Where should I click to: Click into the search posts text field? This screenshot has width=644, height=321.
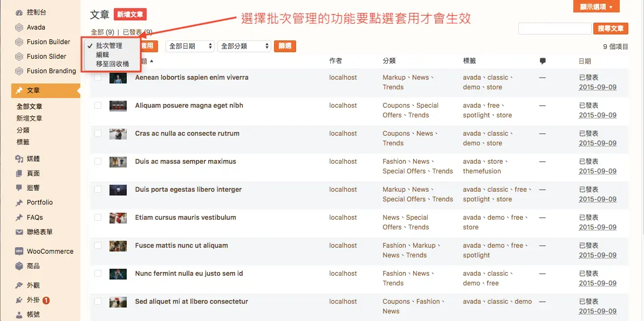(555, 29)
